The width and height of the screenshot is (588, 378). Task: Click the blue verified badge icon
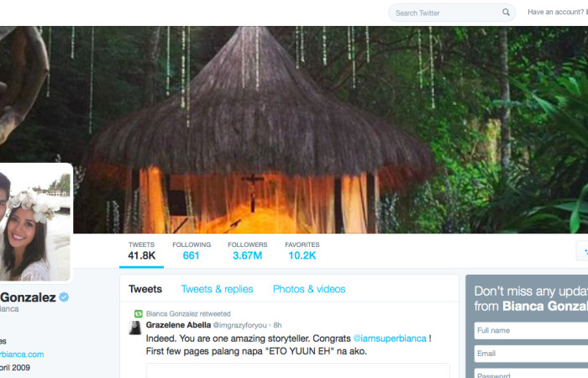[64, 297]
